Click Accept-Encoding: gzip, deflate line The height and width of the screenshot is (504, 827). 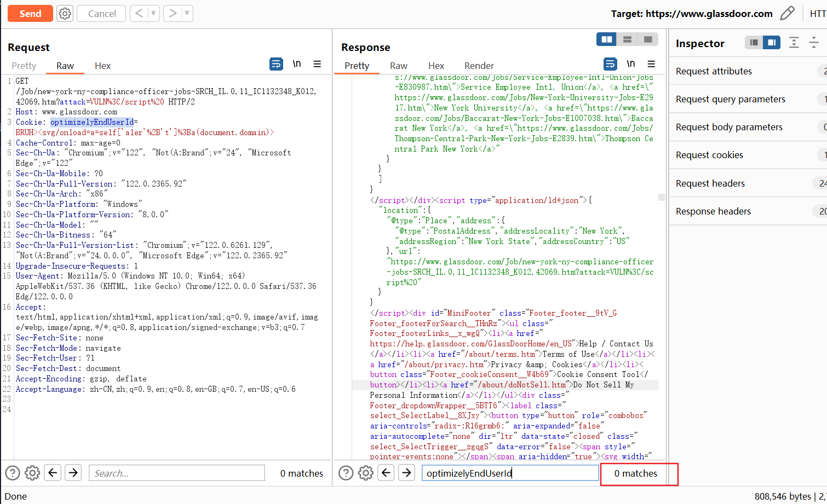click(x=81, y=379)
